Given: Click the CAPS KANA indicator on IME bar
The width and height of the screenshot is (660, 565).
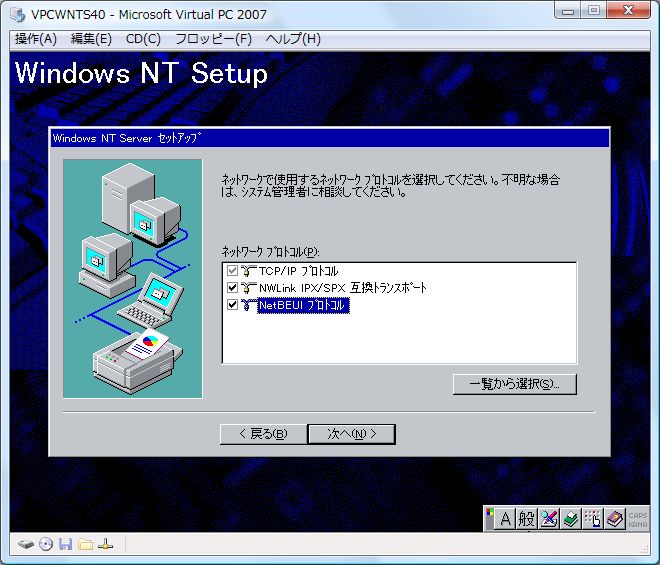Looking at the screenshot, I should coord(638,520).
